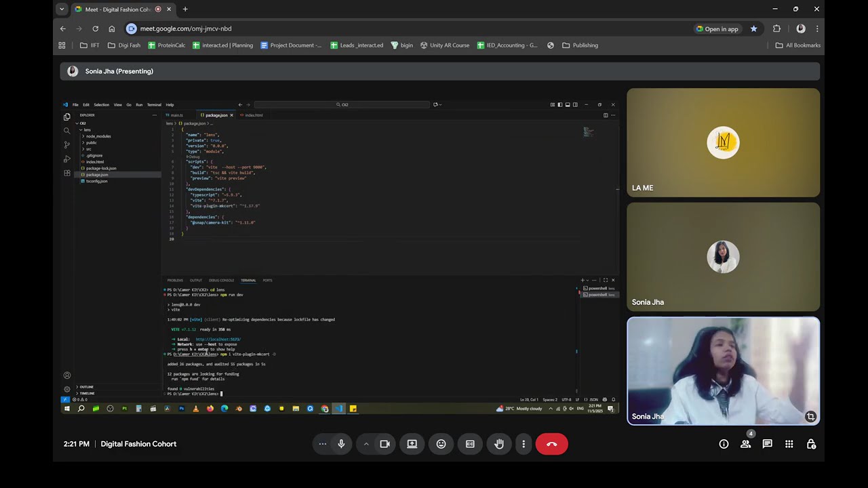Toggle closed captions in Meet
Screen dimensions: 868x488
point(470,444)
